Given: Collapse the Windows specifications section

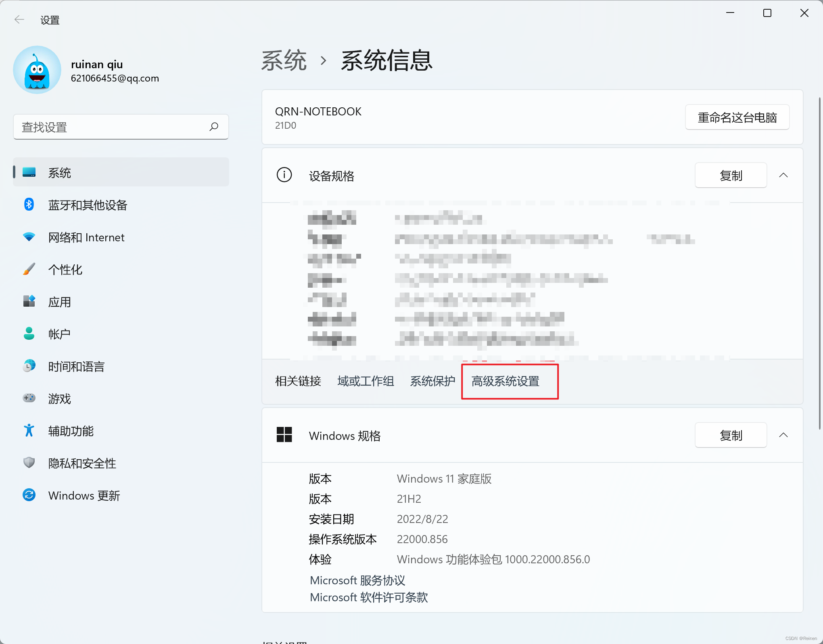Looking at the screenshot, I should [x=783, y=435].
